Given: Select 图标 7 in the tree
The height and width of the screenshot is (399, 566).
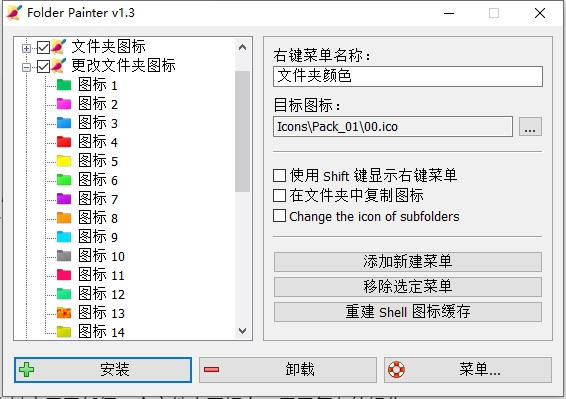Looking at the screenshot, I should pyautogui.click(x=98, y=199).
